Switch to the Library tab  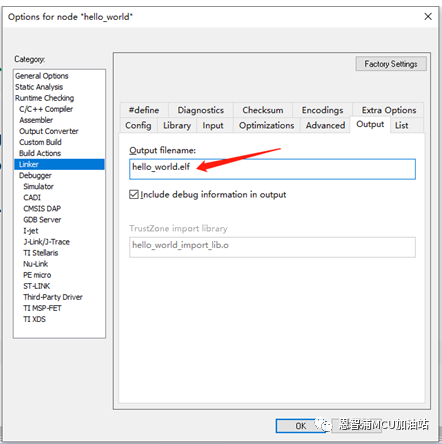177,126
